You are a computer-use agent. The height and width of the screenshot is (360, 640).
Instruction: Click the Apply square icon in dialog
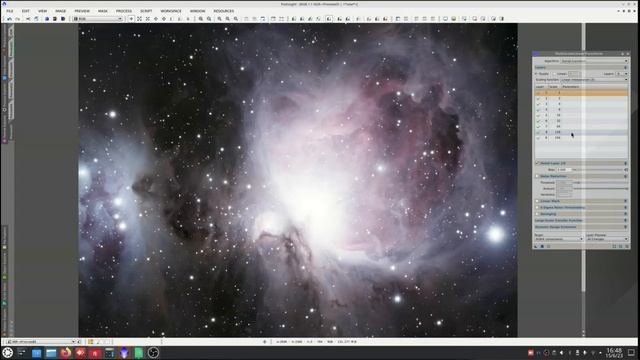pos(542,246)
